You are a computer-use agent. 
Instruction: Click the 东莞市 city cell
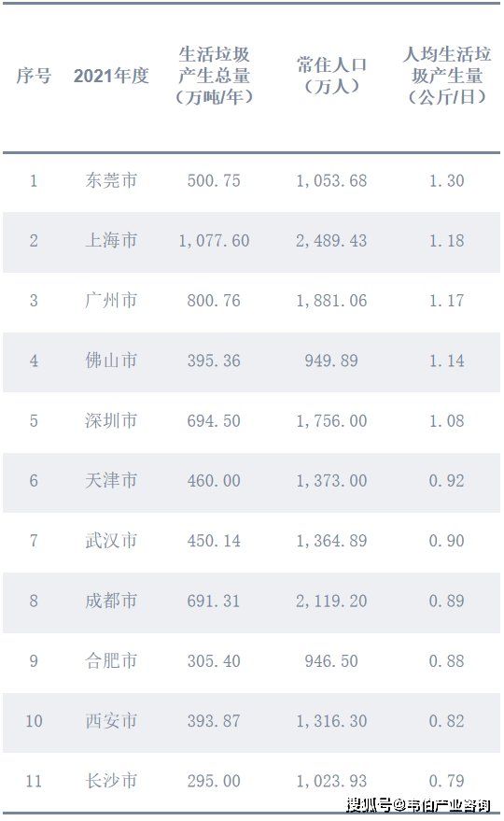(111, 180)
